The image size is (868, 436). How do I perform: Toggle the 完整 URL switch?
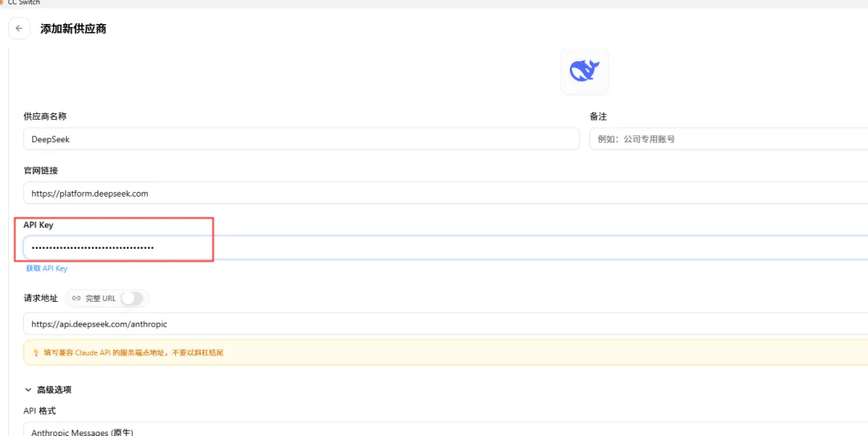(133, 298)
